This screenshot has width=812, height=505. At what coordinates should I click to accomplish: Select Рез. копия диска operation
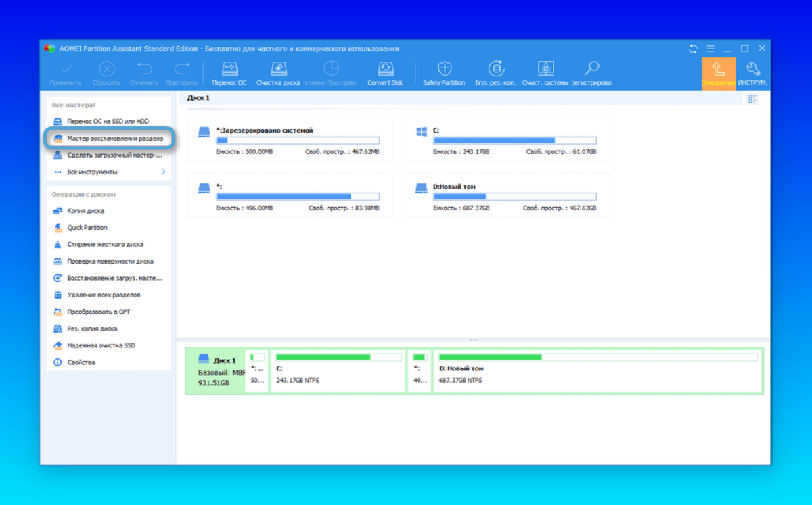click(108, 329)
